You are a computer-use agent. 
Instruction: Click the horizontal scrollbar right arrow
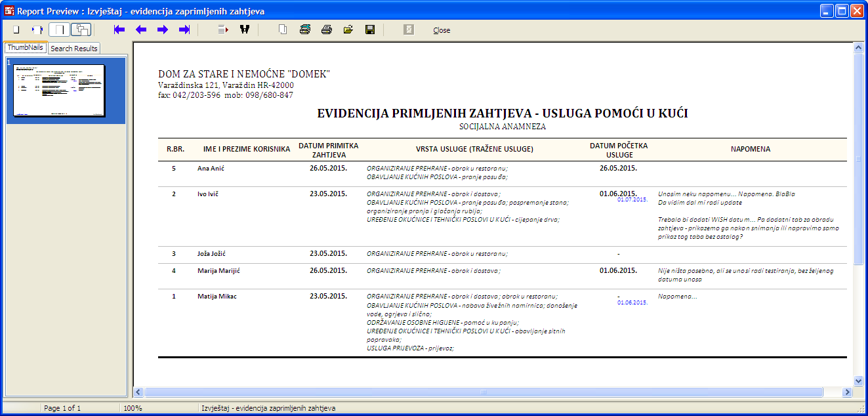tap(847, 392)
